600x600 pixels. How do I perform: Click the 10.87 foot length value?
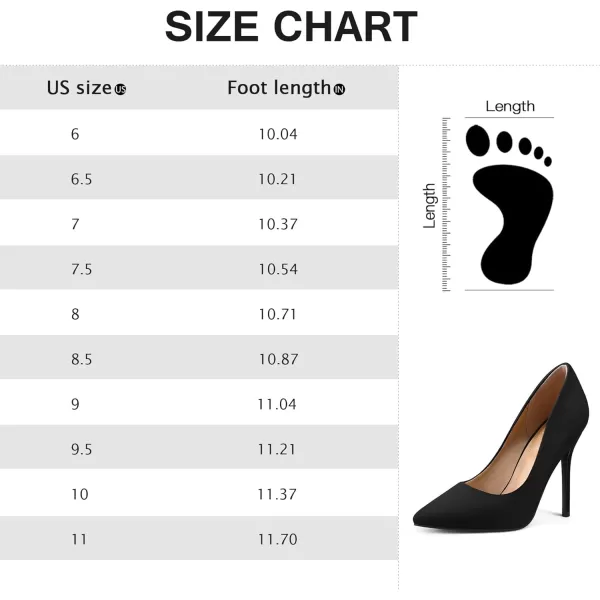pos(278,359)
